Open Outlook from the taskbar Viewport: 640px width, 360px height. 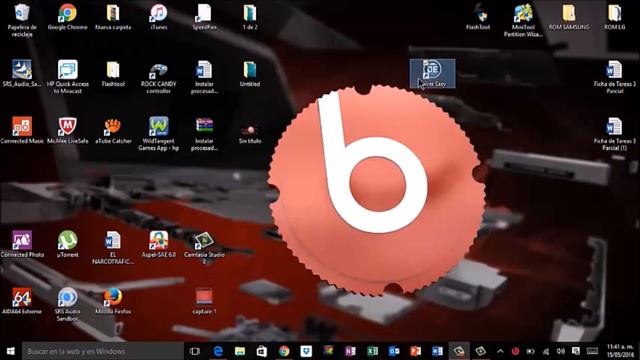click(x=394, y=351)
